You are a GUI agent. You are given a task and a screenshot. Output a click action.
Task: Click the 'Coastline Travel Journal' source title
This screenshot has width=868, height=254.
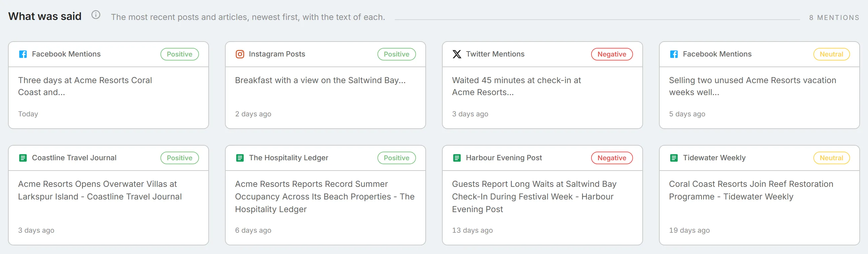(74, 158)
